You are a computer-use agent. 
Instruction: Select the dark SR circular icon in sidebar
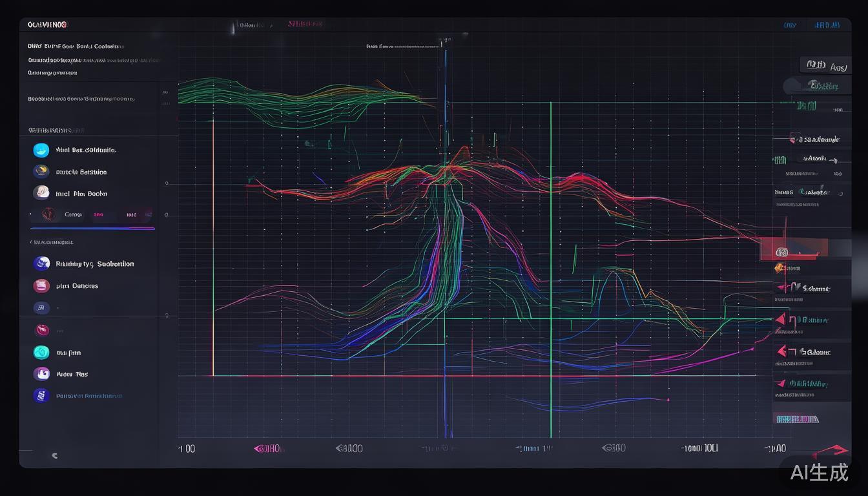pyautogui.click(x=41, y=308)
